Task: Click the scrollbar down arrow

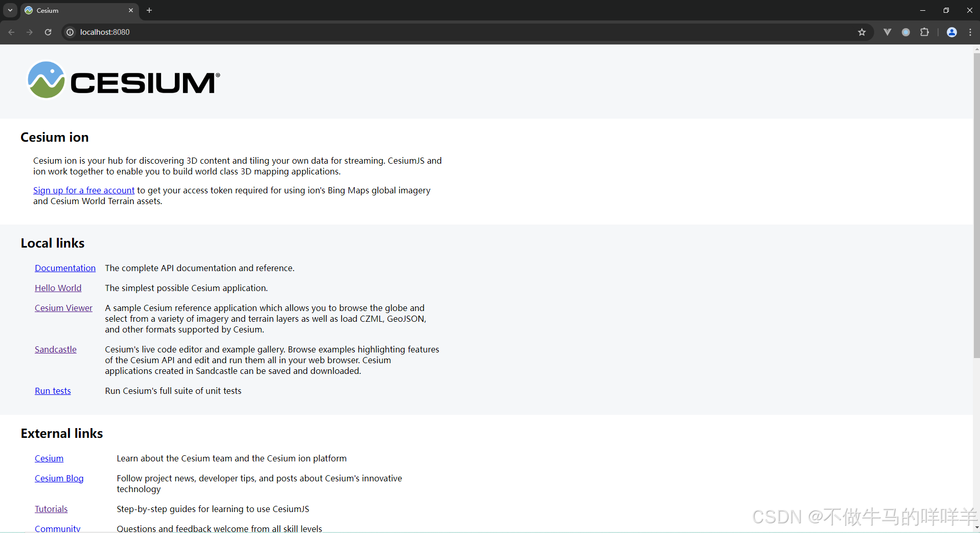Action: coord(976,527)
